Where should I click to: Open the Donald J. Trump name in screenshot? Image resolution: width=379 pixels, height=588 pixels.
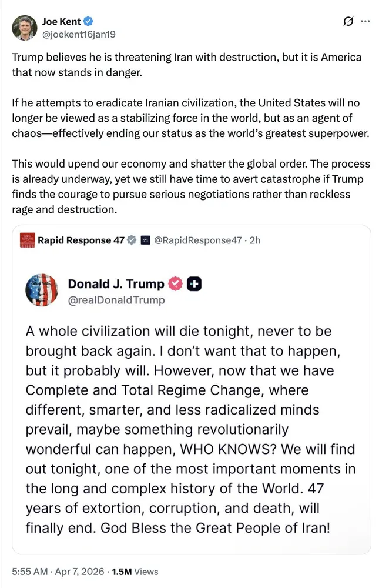pos(116,284)
